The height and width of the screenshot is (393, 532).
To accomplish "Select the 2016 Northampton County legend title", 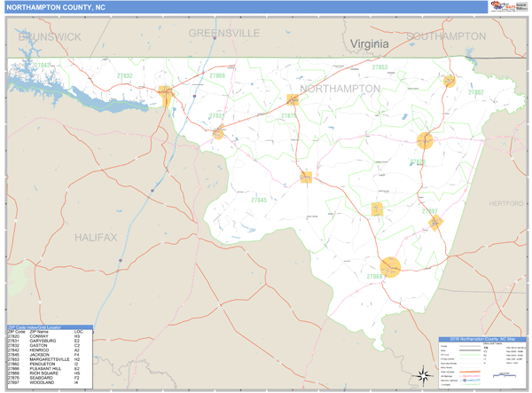I will [x=481, y=340].
